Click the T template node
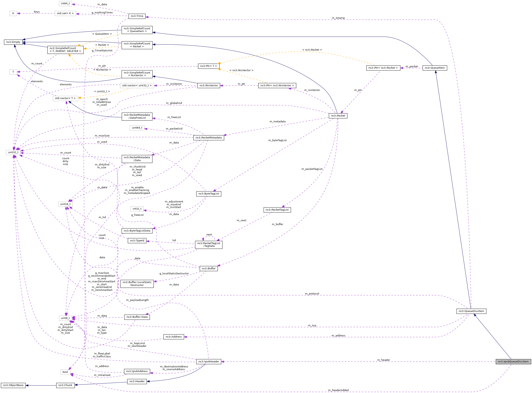This screenshot has width=532, height=393. [13, 72]
